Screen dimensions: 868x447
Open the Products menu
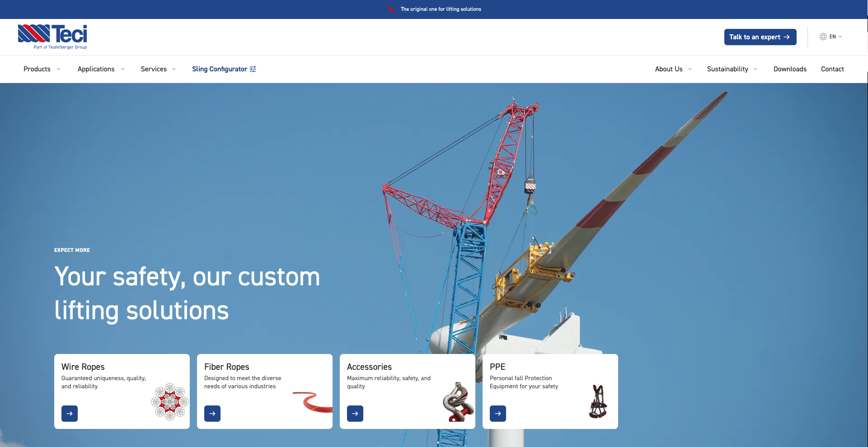click(x=37, y=69)
